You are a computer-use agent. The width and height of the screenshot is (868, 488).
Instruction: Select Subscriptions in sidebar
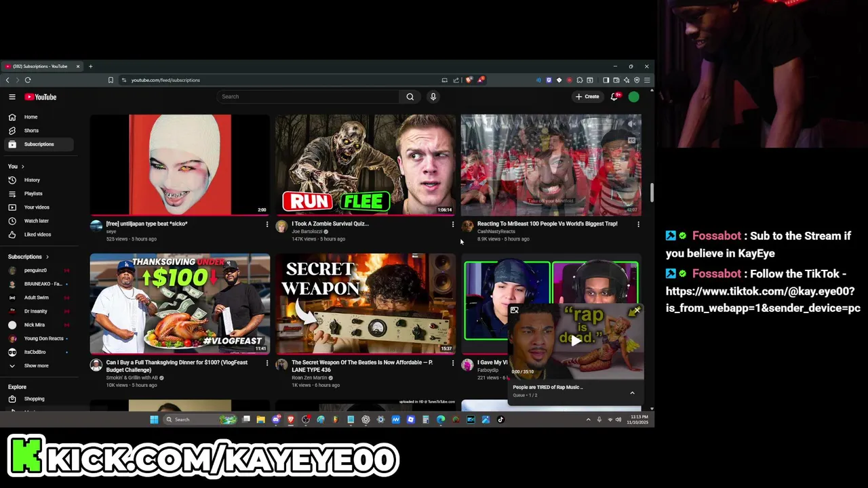click(x=39, y=144)
